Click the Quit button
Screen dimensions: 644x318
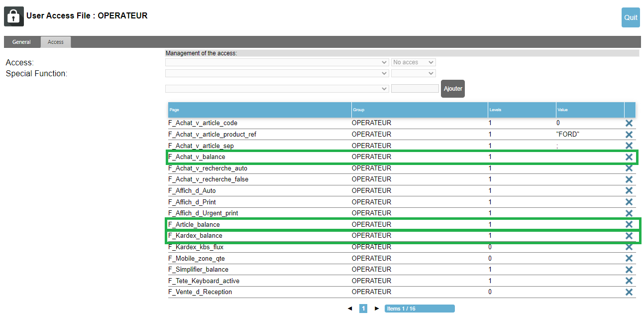coord(631,17)
